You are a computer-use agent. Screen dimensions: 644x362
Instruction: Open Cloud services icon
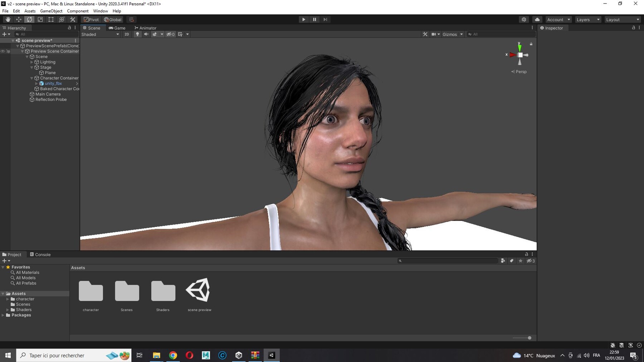click(537, 20)
